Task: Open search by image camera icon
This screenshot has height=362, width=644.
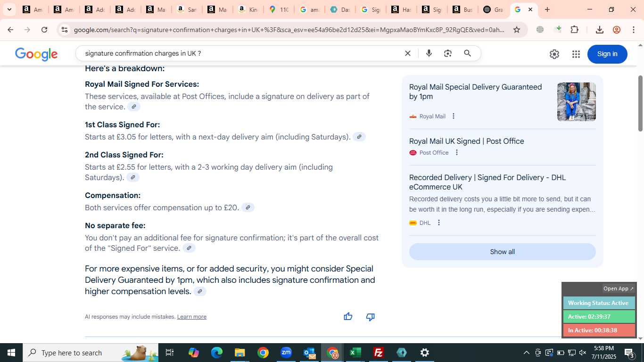Action: point(448,53)
